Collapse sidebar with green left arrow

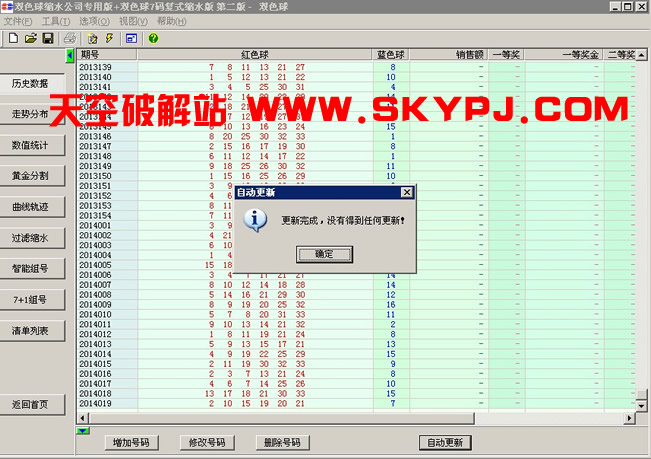point(70,55)
